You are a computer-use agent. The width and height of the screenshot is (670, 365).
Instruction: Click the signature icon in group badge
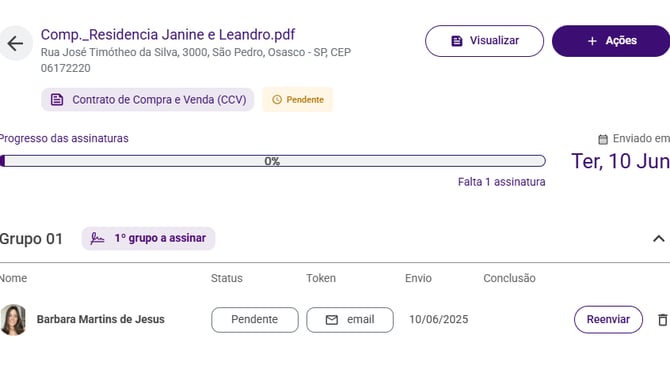click(97, 238)
